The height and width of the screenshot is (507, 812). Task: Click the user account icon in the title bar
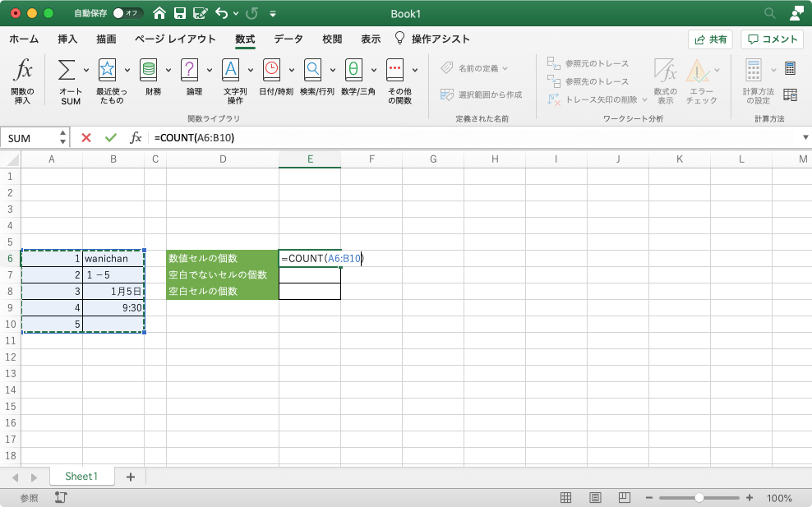click(x=796, y=13)
